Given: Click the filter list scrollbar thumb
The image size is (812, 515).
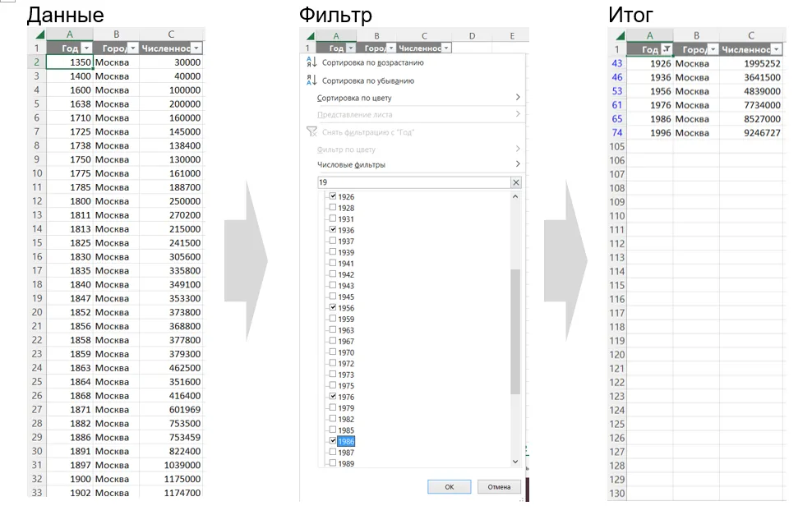Looking at the screenshot, I should 514,331.
